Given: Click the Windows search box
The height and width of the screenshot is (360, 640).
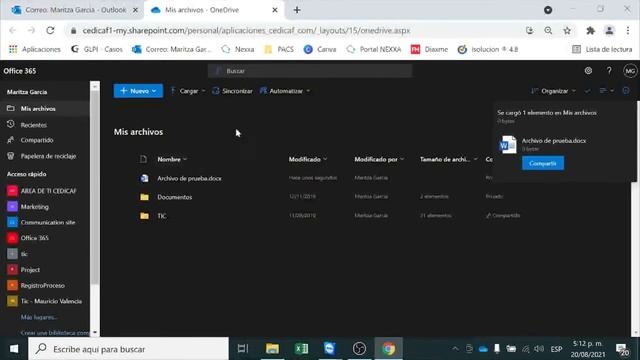Looking at the screenshot, I should 129,349.
